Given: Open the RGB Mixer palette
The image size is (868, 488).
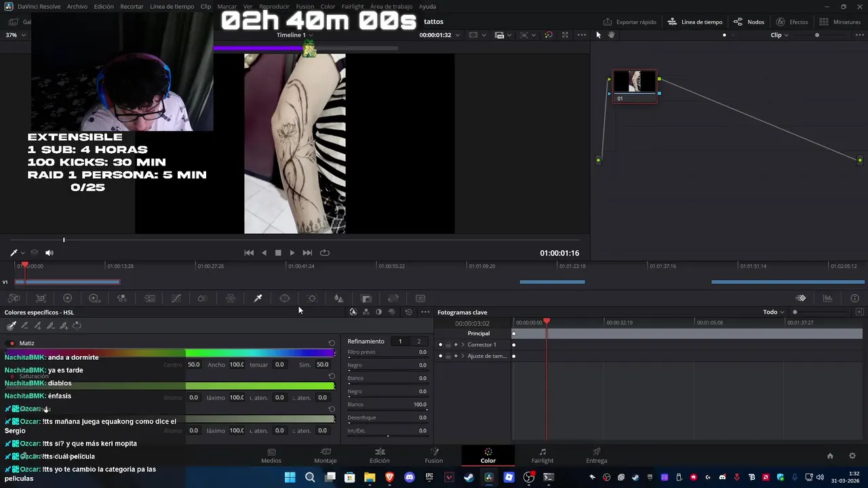Looking at the screenshot, I should 121,298.
